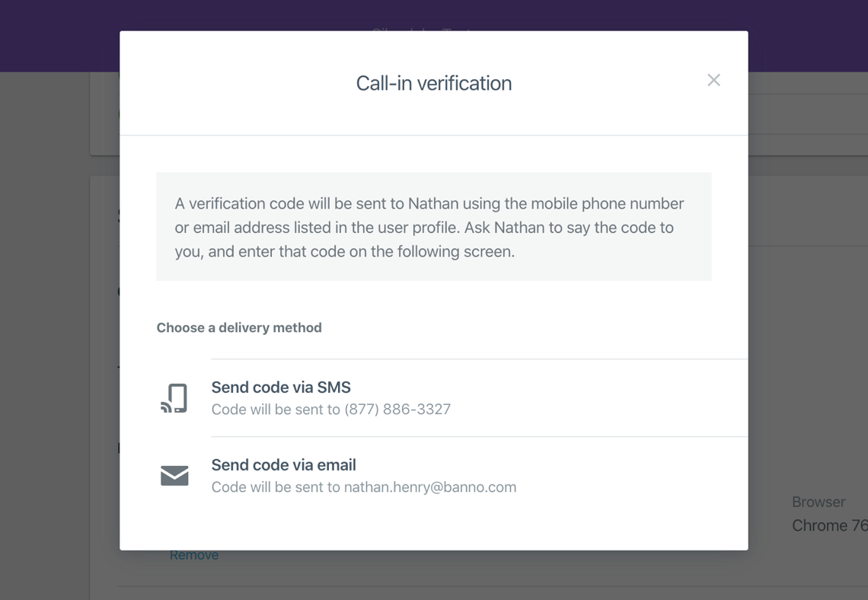Image resolution: width=868 pixels, height=600 pixels.
Task: Choose 'Send code via SMS'
Action: point(280,387)
